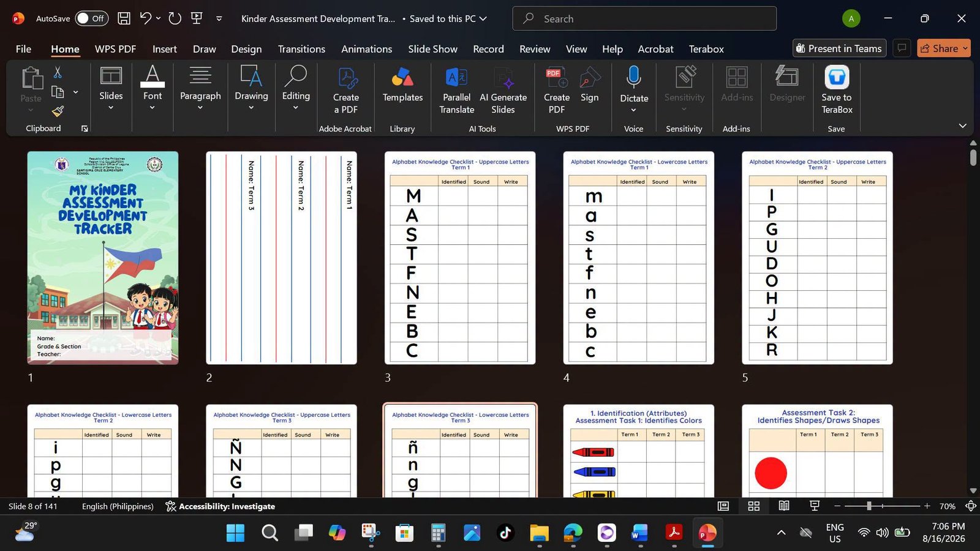
Task: Open Customize Quick Access Toolbar dropdown
Action: click(x=219, y=19)
